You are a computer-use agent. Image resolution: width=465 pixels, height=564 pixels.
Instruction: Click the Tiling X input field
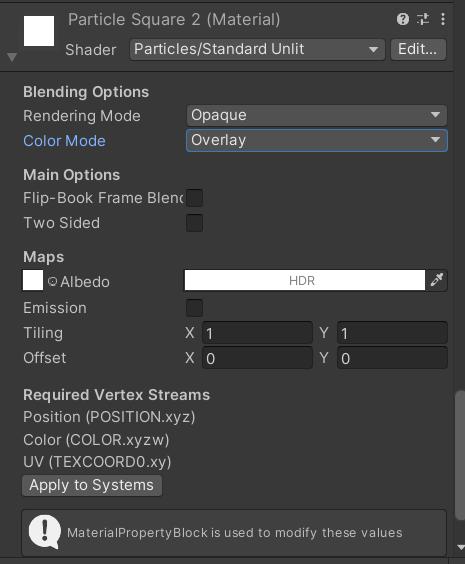257,333
